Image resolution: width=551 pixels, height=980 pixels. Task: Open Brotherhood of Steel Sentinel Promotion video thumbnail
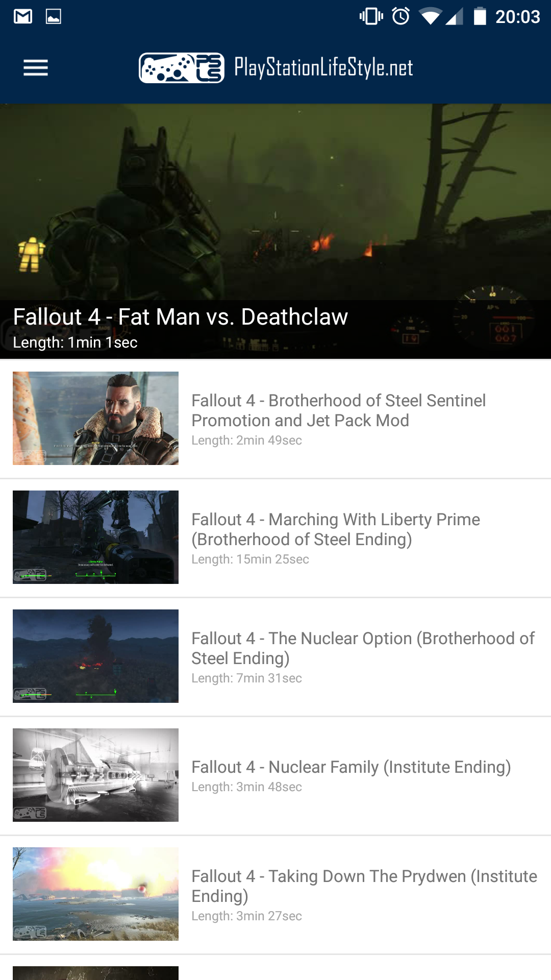[x=95, y=418]
